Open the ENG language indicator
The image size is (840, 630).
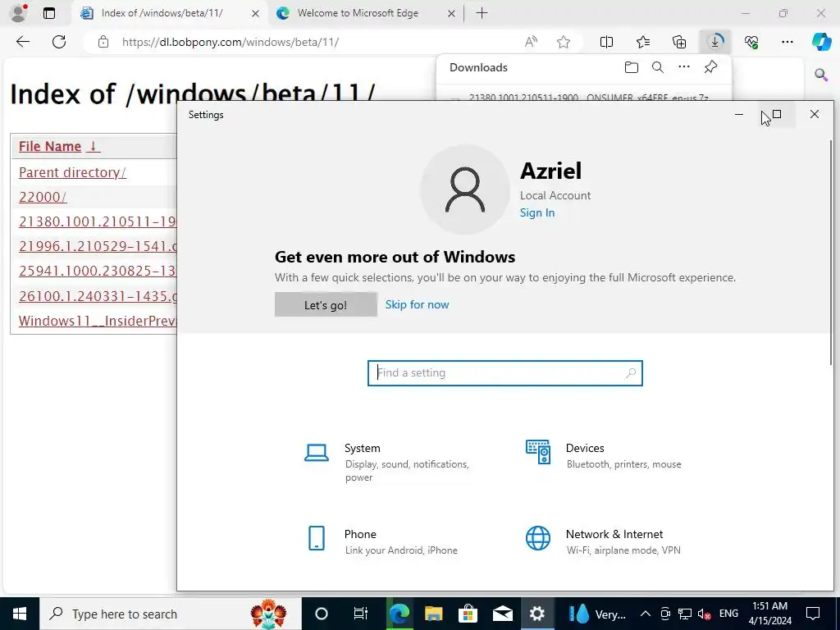(728, 614)
